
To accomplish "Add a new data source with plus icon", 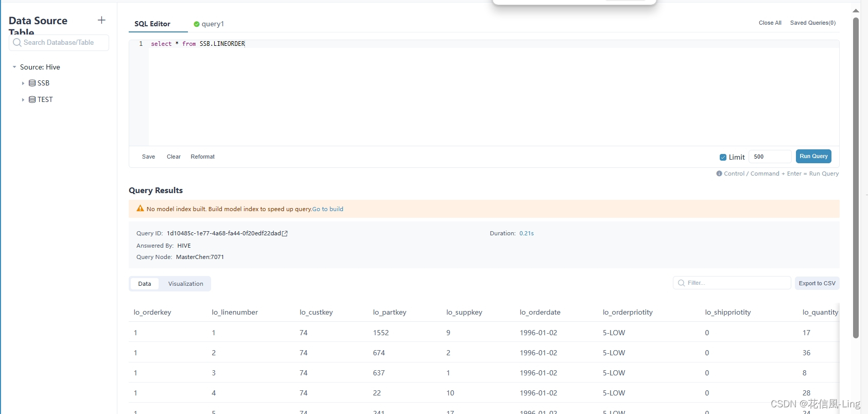I will [x=101, y=20].
